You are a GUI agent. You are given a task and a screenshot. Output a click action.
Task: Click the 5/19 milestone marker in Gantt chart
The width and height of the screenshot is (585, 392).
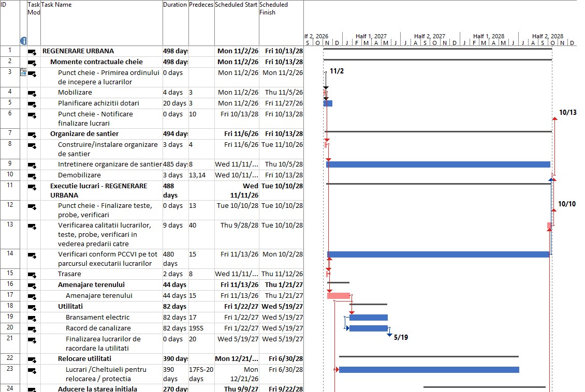click(x=389, y=335)
